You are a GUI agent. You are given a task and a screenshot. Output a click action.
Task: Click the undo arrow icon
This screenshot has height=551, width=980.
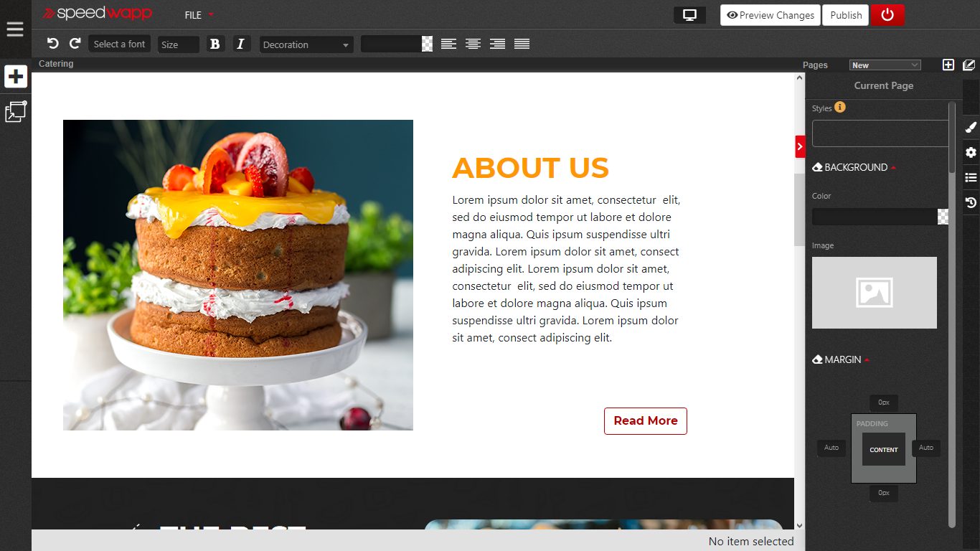52,44
